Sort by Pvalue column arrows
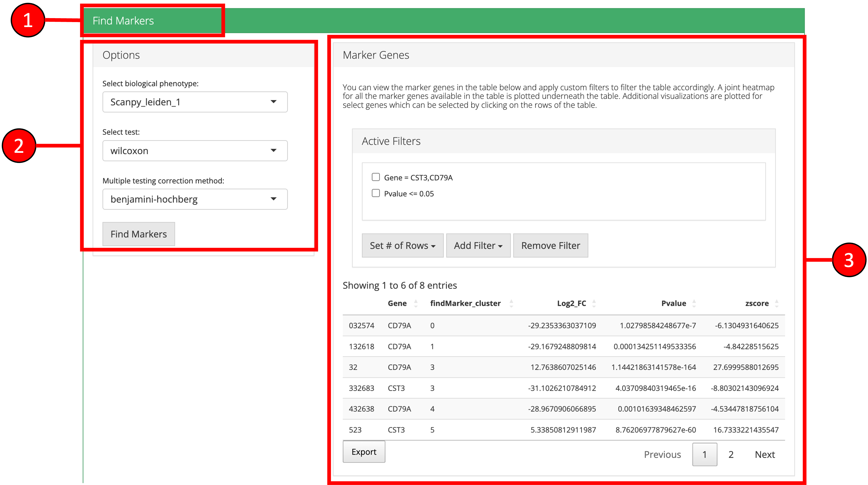The width and height of the screenshot is (868, 485). tap(694, 304)
